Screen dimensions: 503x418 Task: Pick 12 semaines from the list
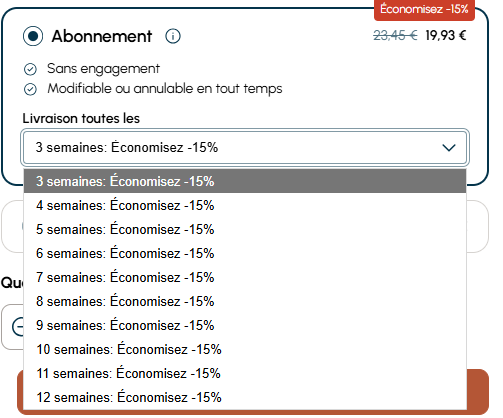[245, 397]
